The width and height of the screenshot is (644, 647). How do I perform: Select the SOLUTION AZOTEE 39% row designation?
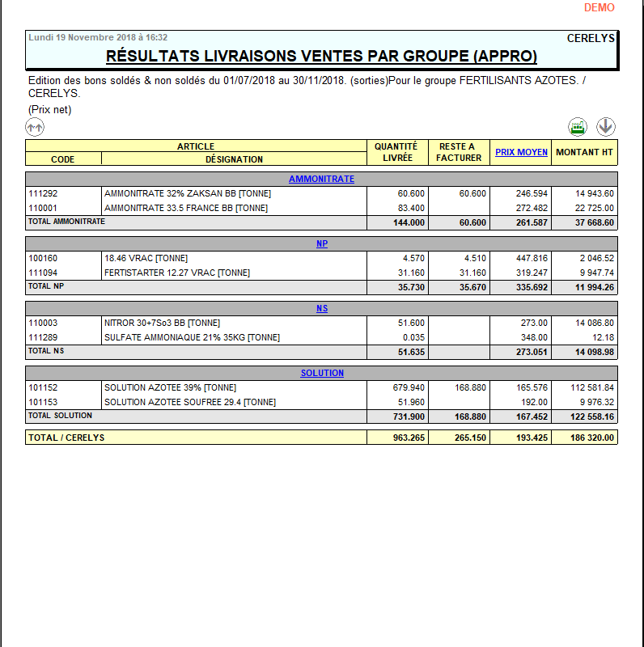click(x=170, y=387)
